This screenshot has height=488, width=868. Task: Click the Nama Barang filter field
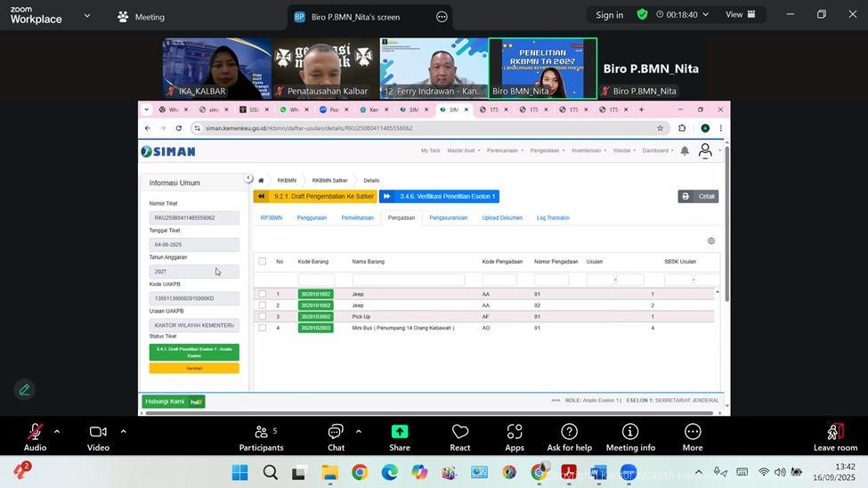(408, 280)
